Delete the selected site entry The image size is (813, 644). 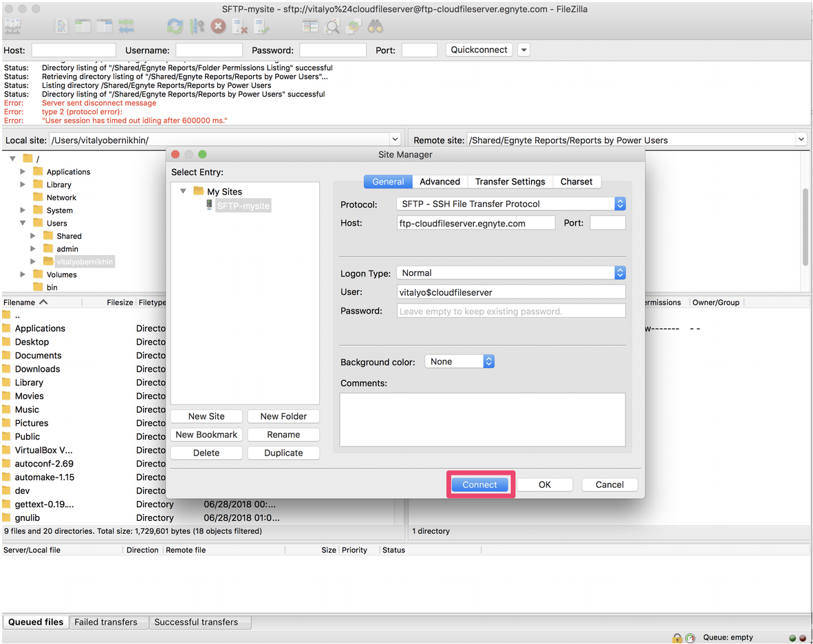pyautogui.click(x=206, y=453)
